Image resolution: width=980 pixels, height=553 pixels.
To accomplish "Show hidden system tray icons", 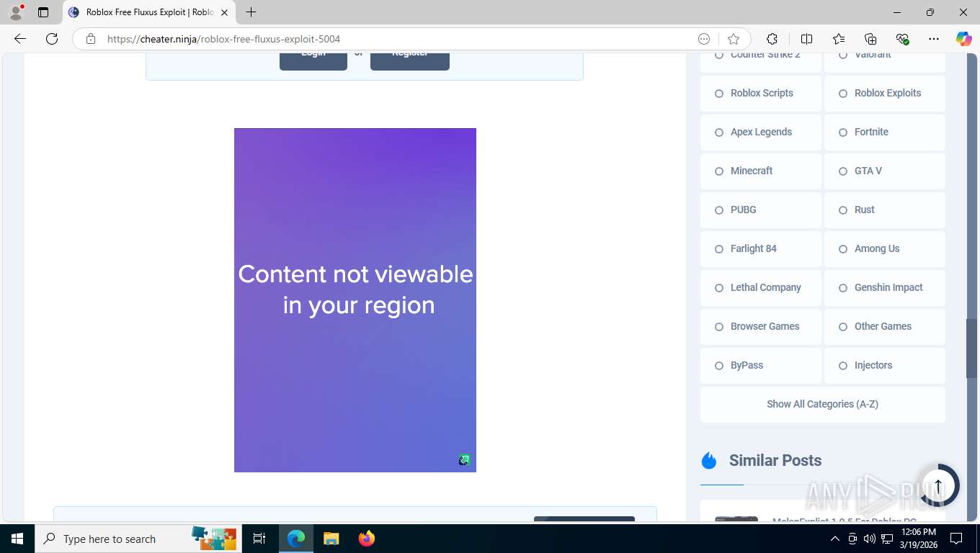I will coord(835,539).
